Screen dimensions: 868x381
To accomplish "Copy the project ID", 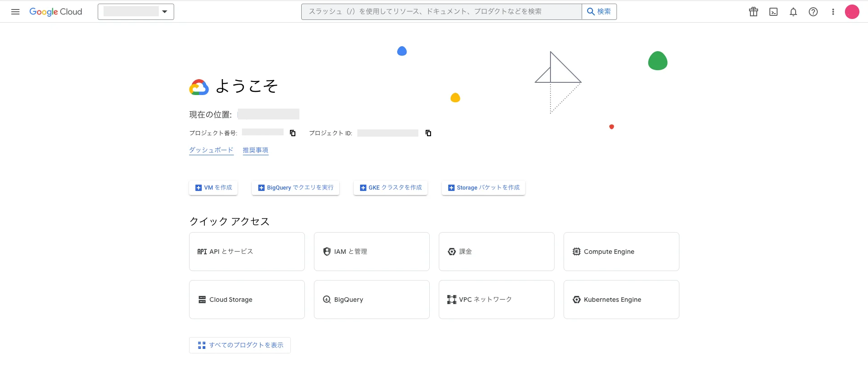I will 428,133.
